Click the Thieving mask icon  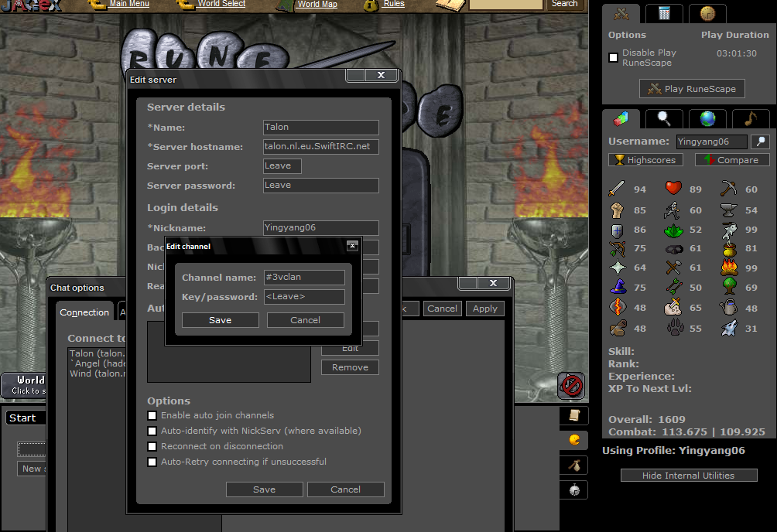point(673,249)
